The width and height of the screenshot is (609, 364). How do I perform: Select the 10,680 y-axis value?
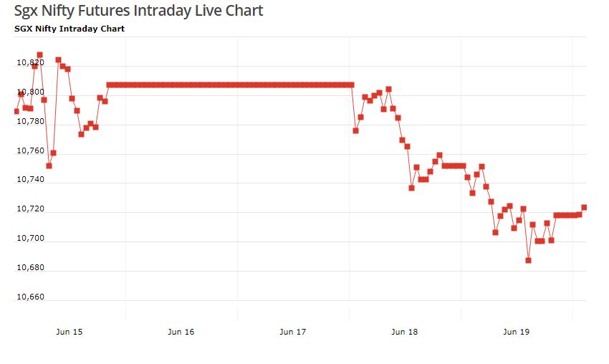30,268
